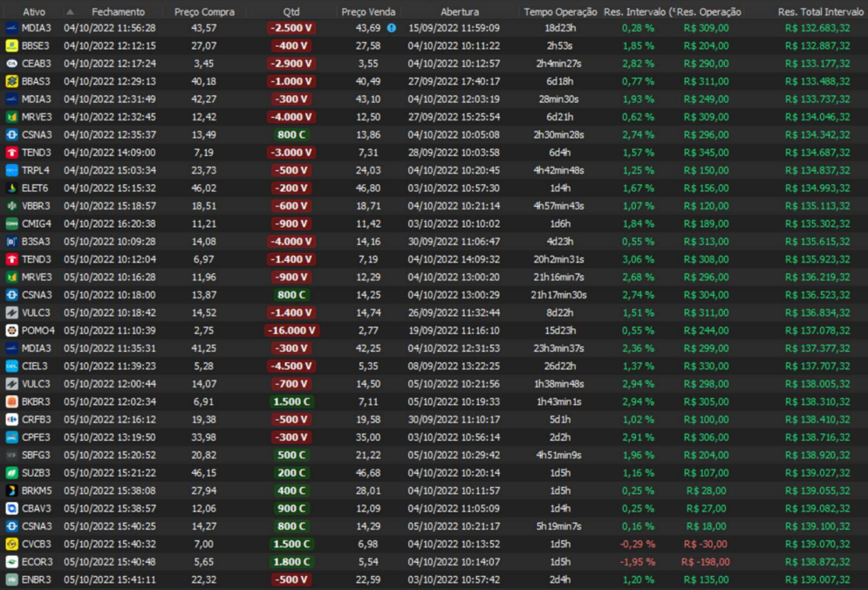Viewport: 868px width, 590px height.
Task: Click the blue info icon beside 43,69
Action: [x=391, y=28]
